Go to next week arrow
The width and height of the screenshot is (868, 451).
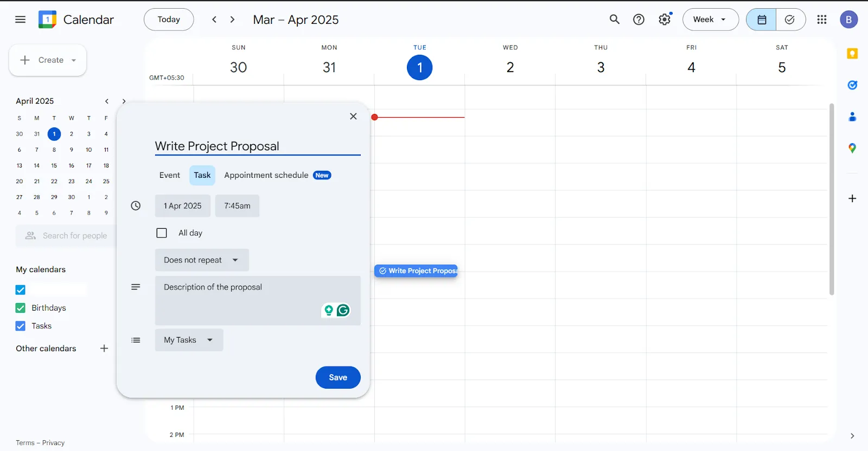[x=233, y=20]
